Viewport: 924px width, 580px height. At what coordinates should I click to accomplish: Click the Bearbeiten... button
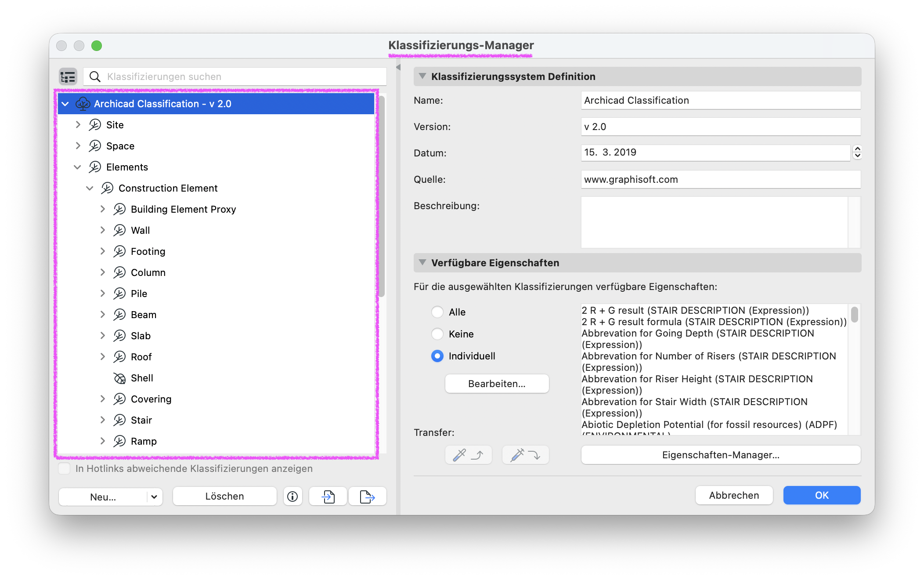click(497, 384)
